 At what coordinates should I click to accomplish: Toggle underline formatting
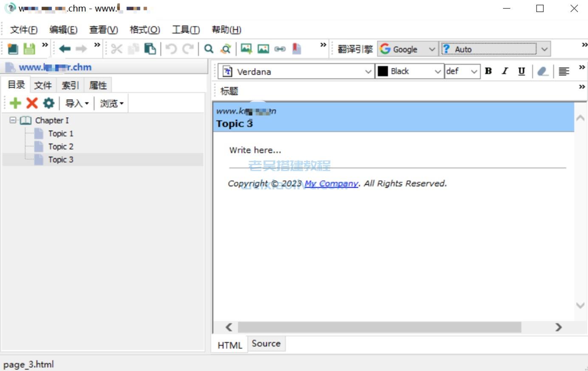521,71
